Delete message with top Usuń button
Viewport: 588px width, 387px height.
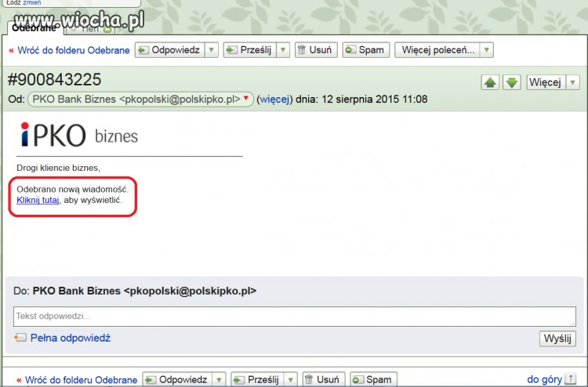pos(316,50)
